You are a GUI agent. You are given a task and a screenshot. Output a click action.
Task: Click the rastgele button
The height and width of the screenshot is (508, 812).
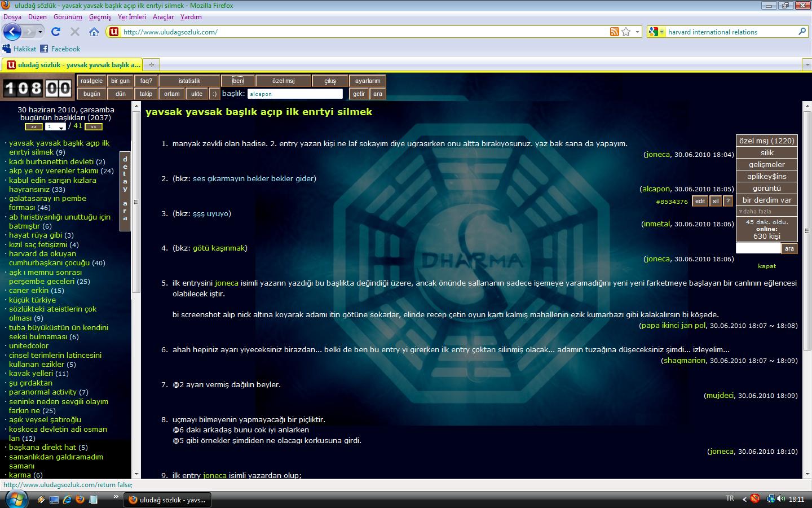coord(91,81)
